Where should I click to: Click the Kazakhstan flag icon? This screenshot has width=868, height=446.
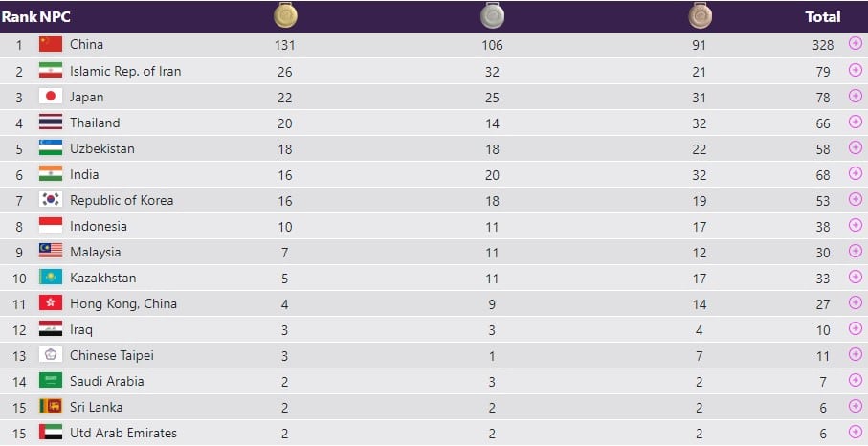pyautogui.click(x=51, y=278)
